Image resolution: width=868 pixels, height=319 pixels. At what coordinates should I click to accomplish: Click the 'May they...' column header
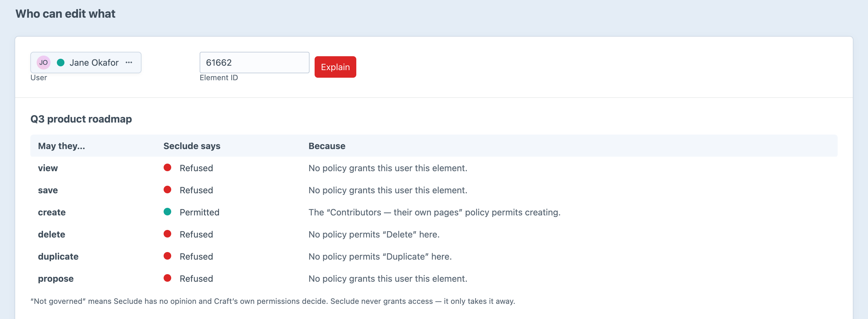click(x=61, y=146)
